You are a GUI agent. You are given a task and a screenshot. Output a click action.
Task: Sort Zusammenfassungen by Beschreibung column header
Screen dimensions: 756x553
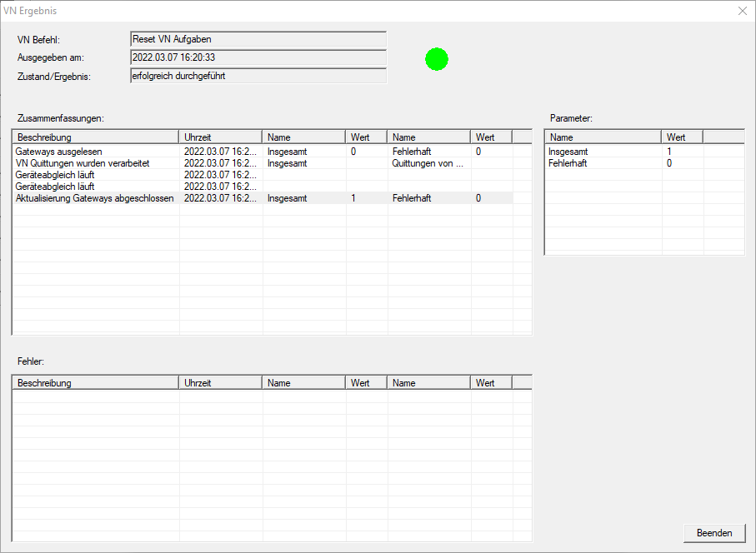[95, 137]
